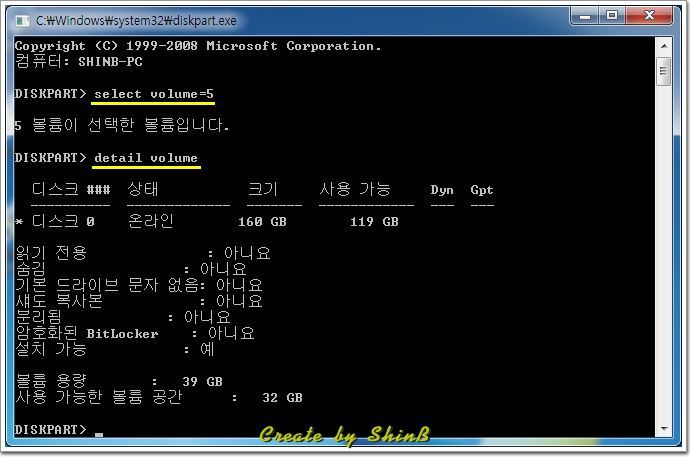The width and height of the screenshot is (691, 457).
Task: Click the free space value '119 GB'
Action: (374, 222)
